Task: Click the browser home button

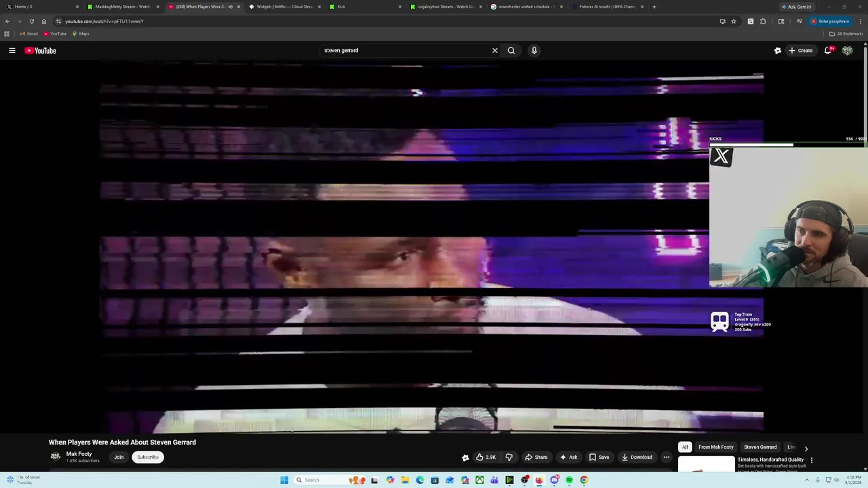Action: click(x=44, y=21)
